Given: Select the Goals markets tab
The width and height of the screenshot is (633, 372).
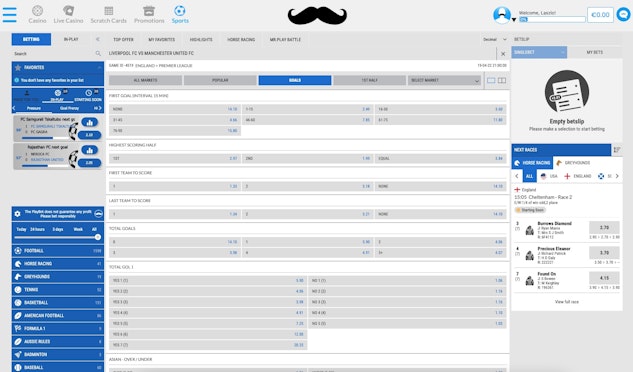Looking at the screenshot, I should click(x=295, y=80).
